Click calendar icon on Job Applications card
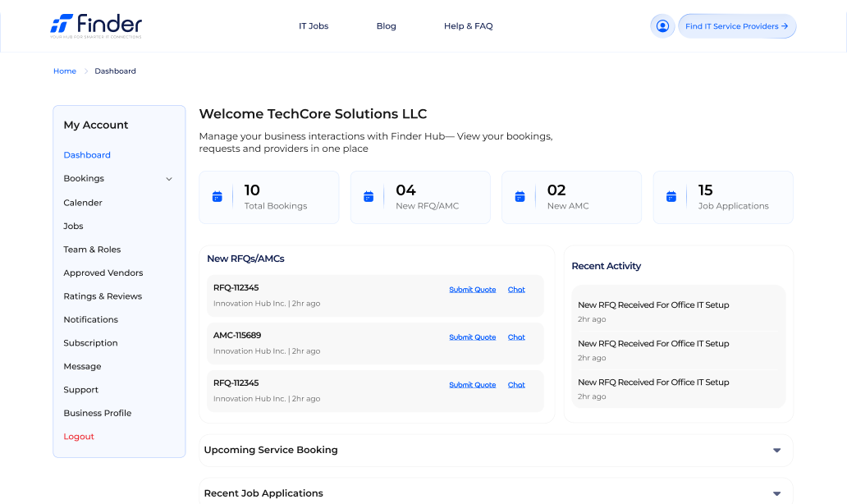Viewport: 847px width, 504px height. [671, 197]
